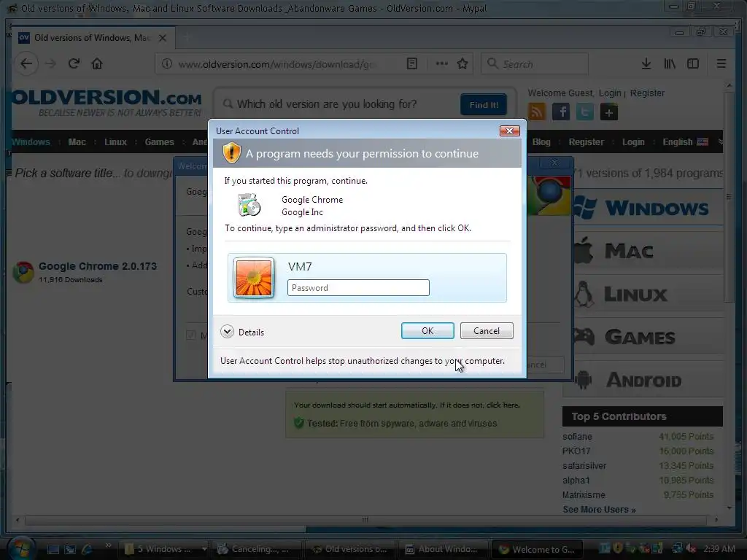Confirm with the OK button

pos(427,330)
